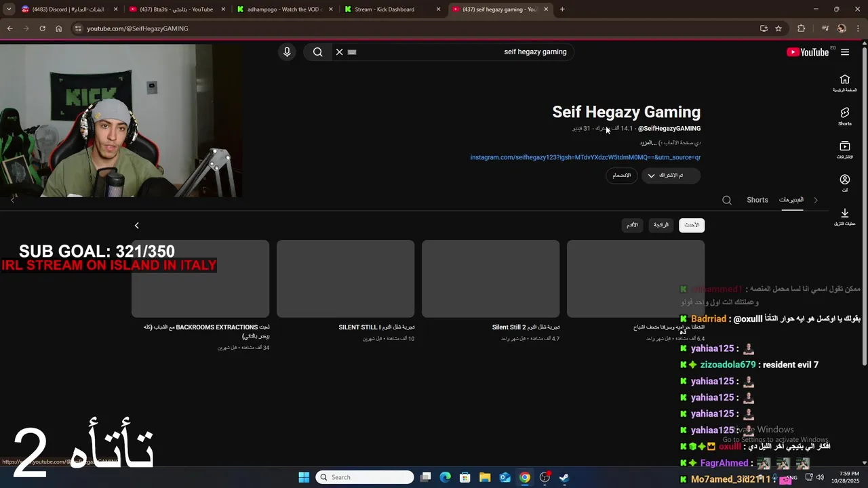The width and height of the screenshot is (868, 488).
Task: Click the YouTube logo
Action: (x=808, y=52)
